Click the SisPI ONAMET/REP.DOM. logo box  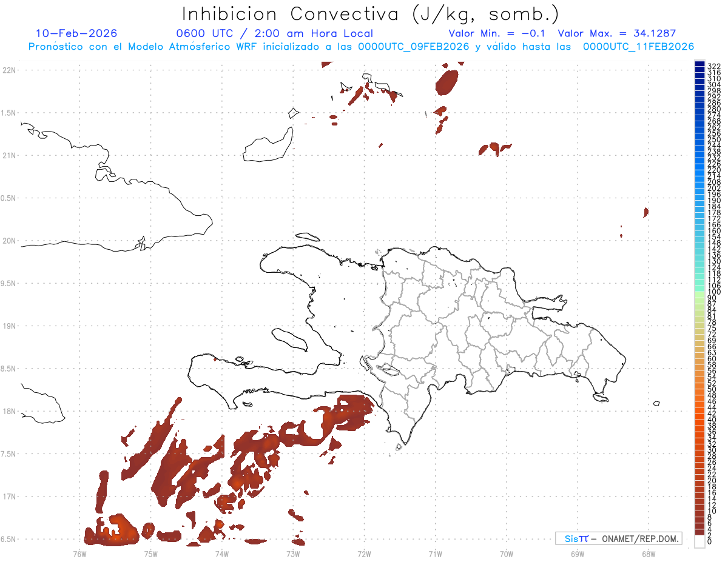(619, 538)
